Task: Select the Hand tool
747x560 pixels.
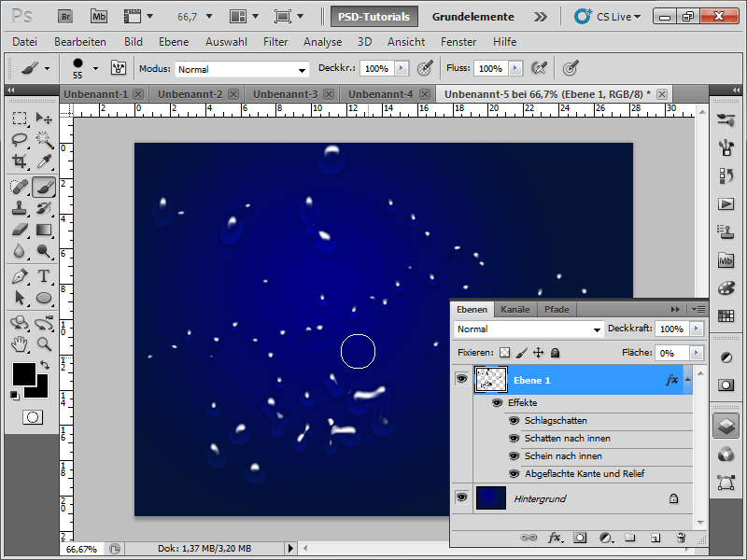Action: 20,343
